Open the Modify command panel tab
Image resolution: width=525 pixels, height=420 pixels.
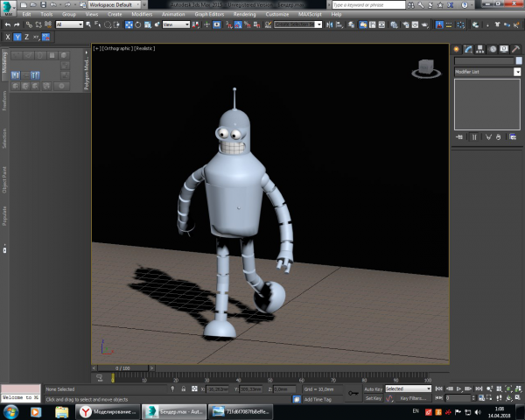[x=468, y=49]
